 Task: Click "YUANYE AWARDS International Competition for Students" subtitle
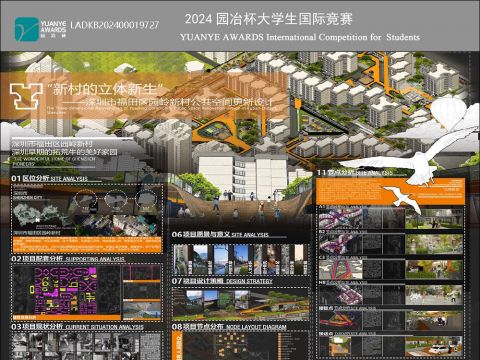point(300,37)
